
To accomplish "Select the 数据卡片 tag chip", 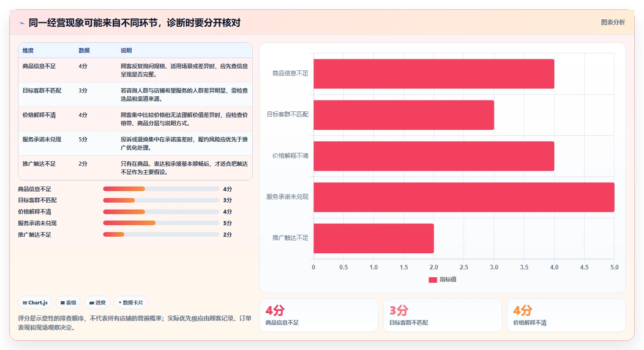I will (x=131, y=303).
